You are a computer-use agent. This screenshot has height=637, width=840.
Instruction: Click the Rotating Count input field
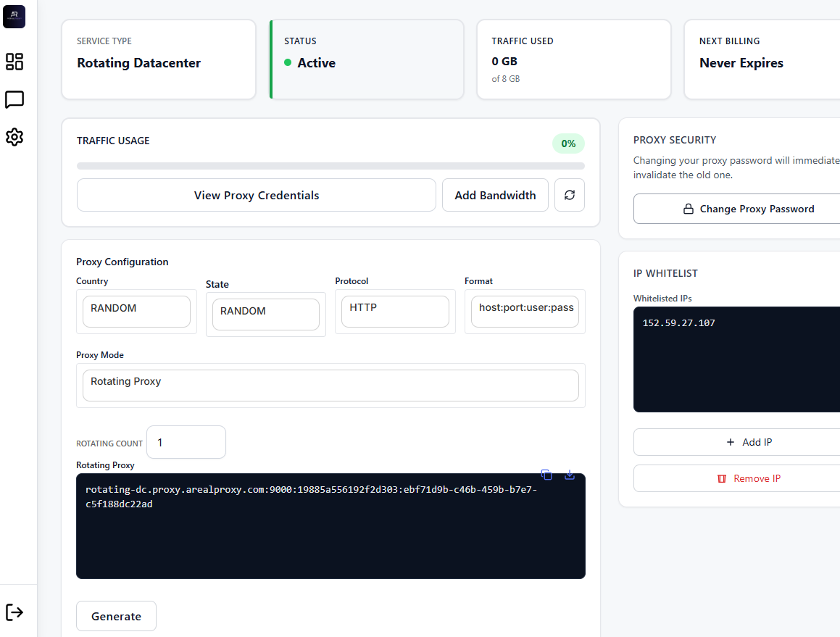pos(186,442)
